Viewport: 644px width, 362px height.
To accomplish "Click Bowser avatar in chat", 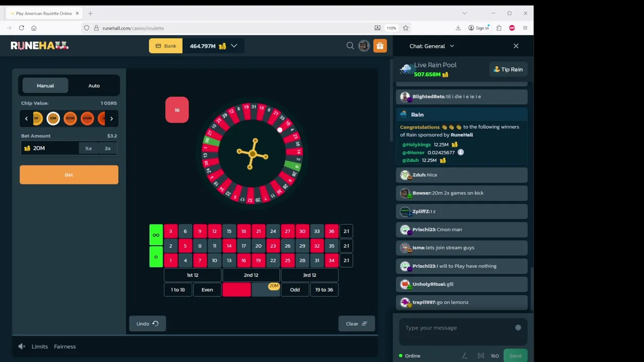I will [405, 193].
